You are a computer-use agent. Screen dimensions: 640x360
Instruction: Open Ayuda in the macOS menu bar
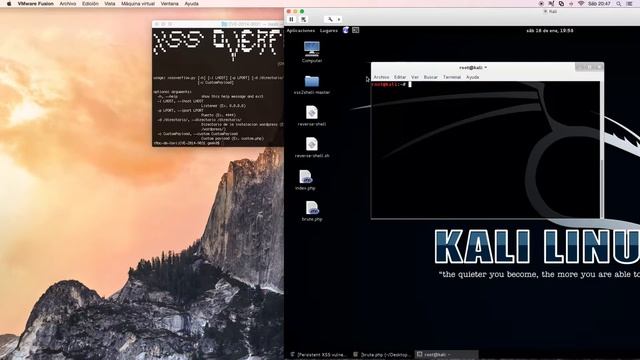(191, 4)
